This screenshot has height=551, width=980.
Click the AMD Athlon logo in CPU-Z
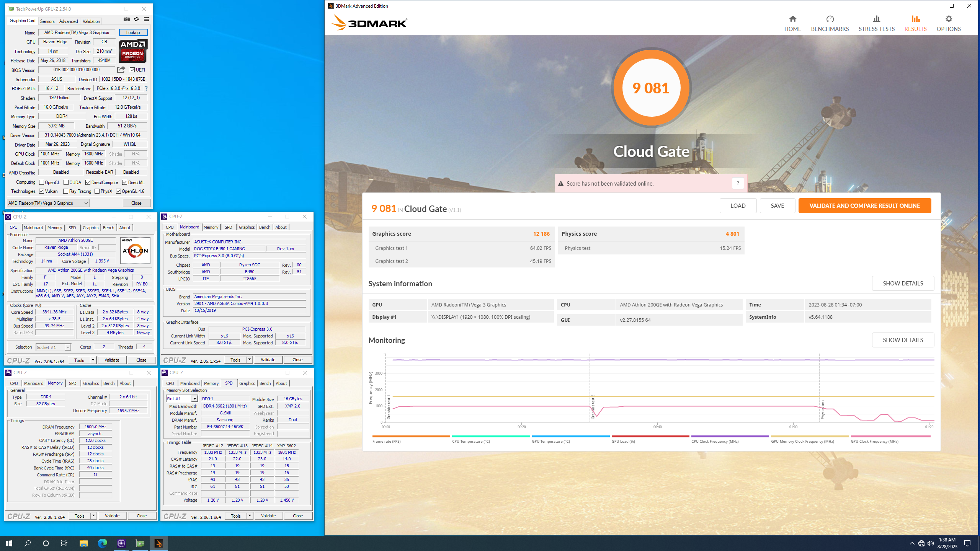[x=135, y=250]
